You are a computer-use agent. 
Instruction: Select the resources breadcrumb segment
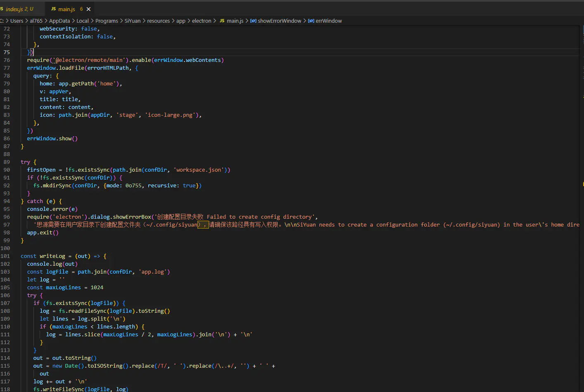pyautogui.click(x=158, y=21)
